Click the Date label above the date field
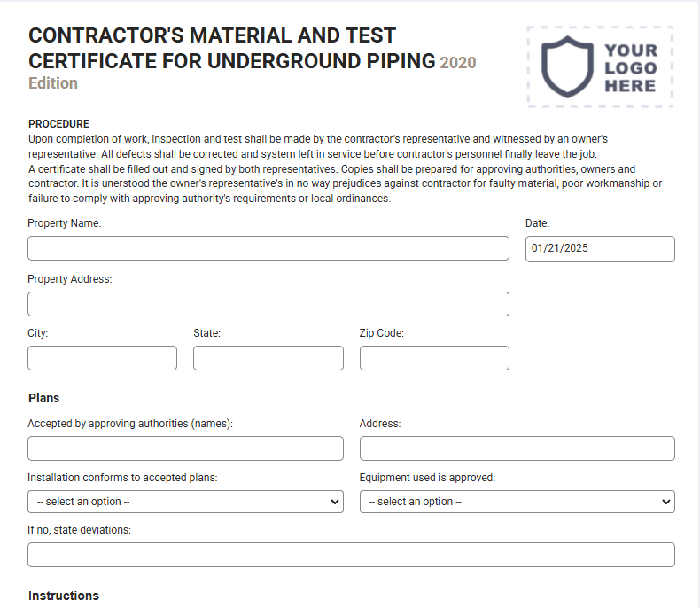 pos(538,223)
